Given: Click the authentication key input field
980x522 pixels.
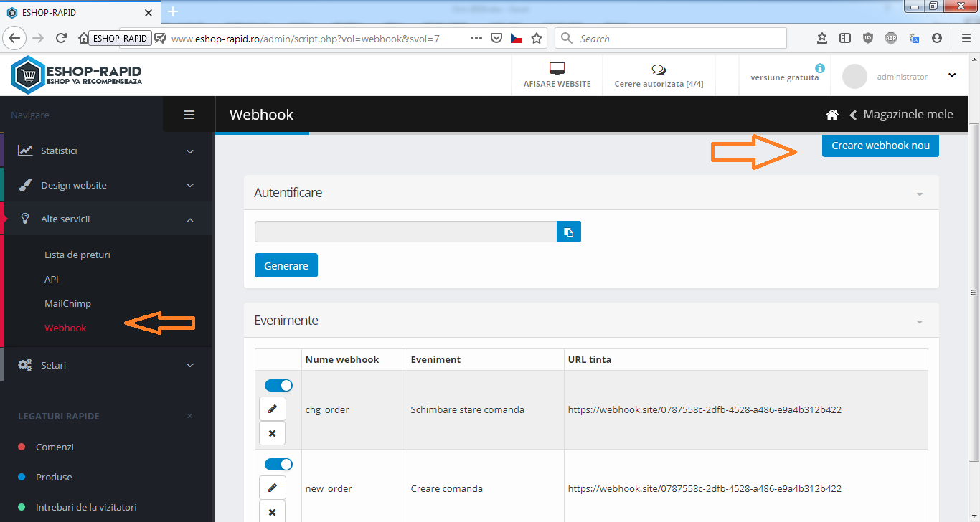Looking at the screenshot, I should pos(406,232).
